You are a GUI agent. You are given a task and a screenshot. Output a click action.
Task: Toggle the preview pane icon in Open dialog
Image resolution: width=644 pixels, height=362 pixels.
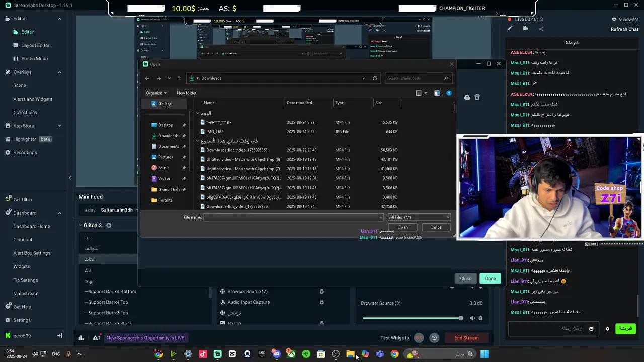click(437, 93)
